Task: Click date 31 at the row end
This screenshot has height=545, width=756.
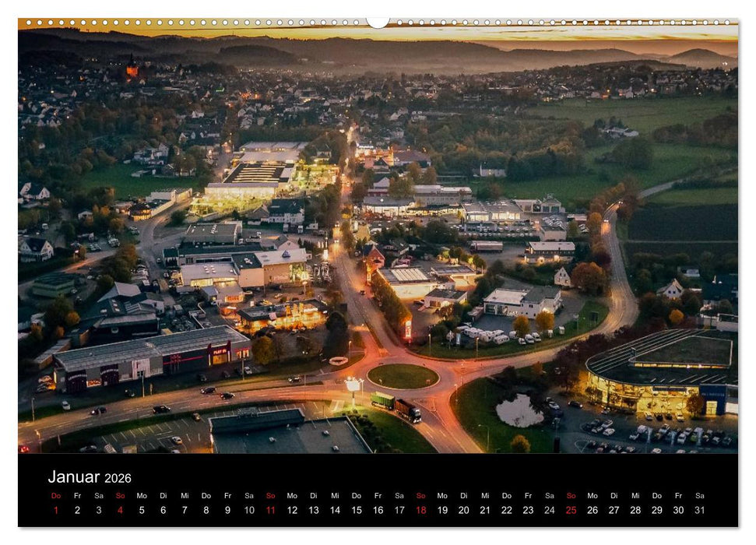Action: [699, 510]
